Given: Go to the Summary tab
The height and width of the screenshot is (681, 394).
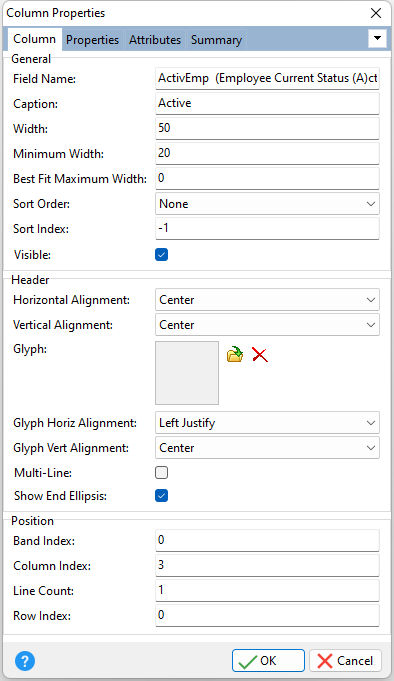Looking at the screenshot, I should (x=216, y=40).
